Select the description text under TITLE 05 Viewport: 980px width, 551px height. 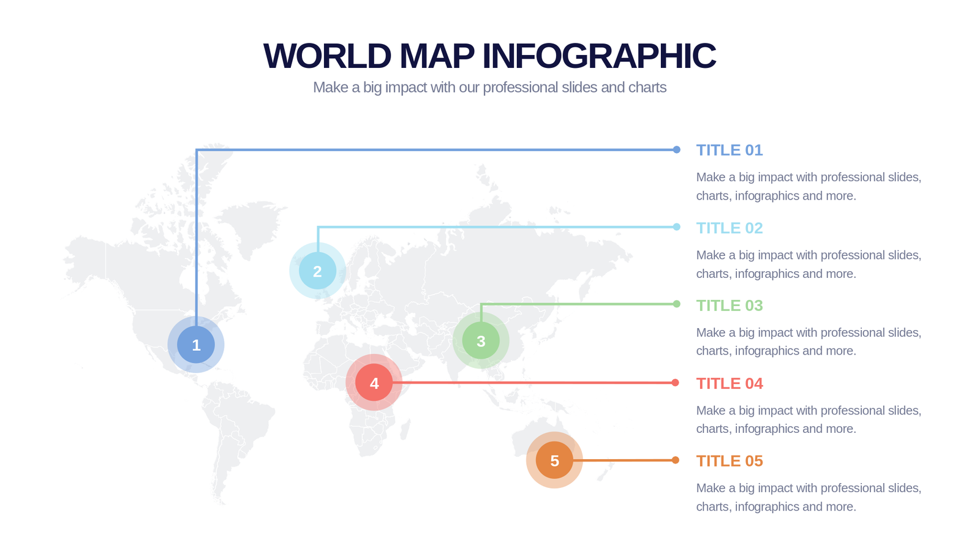click(809, 497)
